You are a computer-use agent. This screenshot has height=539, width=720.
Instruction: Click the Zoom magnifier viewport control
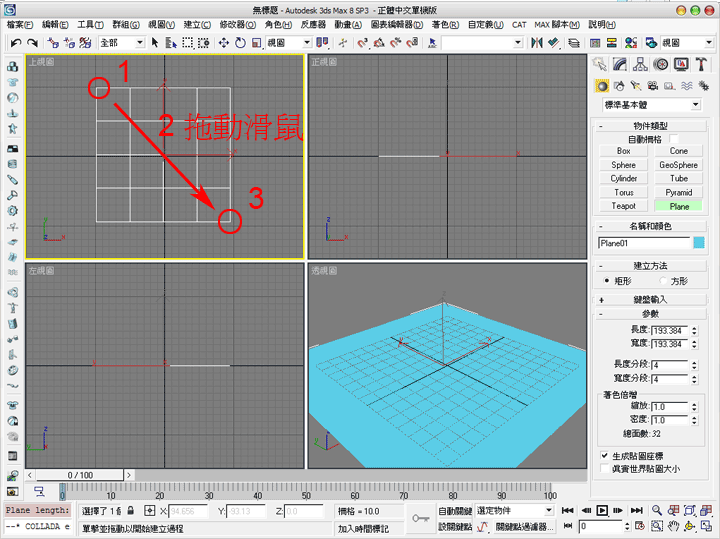pos(657,511)
